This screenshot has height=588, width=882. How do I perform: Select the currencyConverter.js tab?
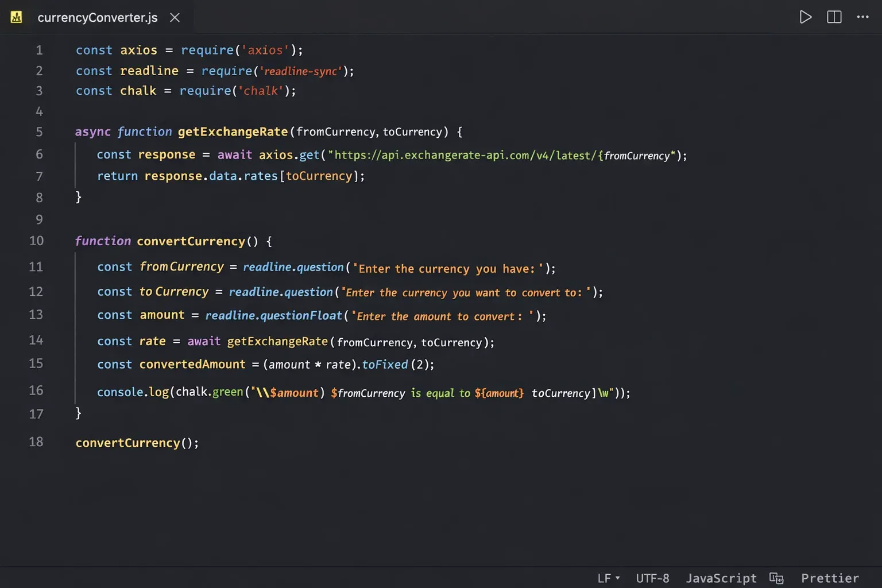(97, 18)
